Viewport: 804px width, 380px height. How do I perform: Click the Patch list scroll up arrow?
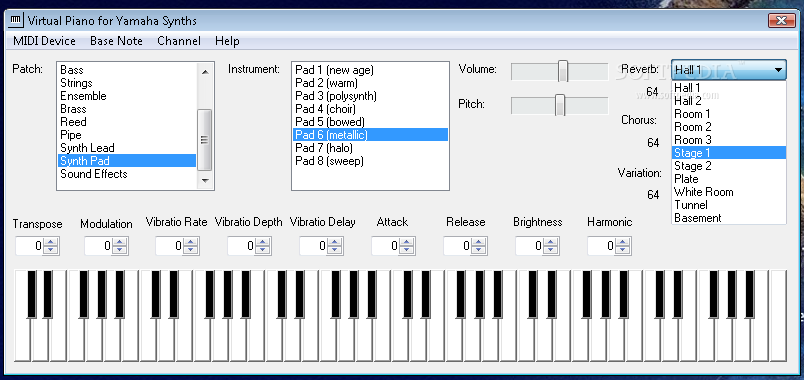205,72
